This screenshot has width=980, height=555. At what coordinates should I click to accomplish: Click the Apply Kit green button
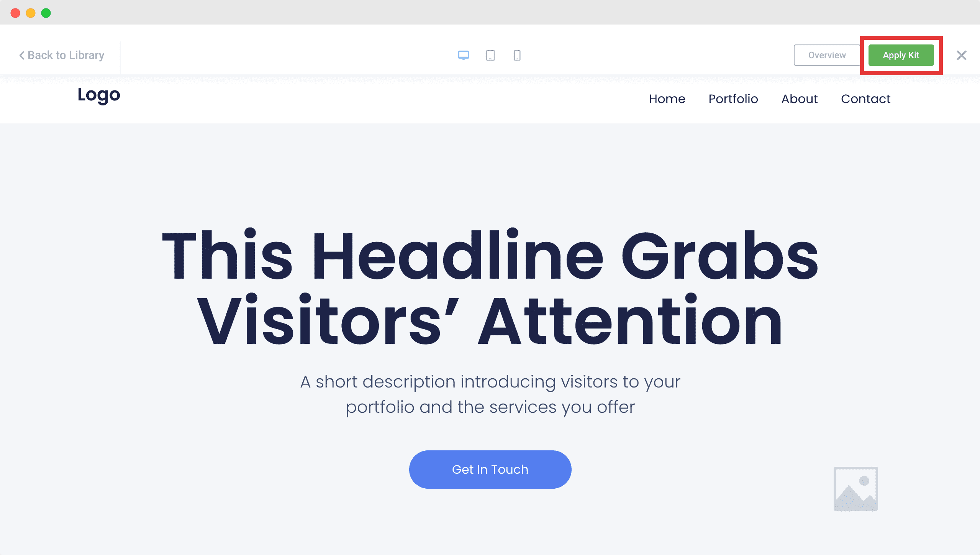pyautogui.click(x=901, y=54)
